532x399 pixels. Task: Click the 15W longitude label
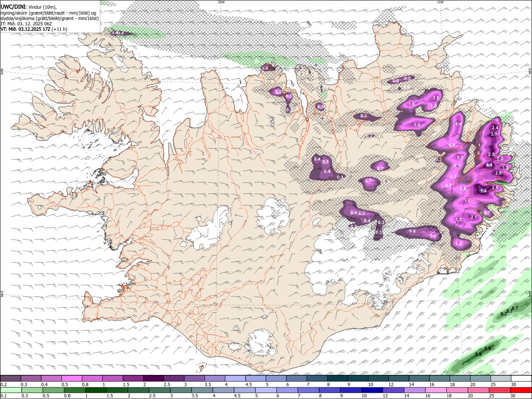[440, 2]
